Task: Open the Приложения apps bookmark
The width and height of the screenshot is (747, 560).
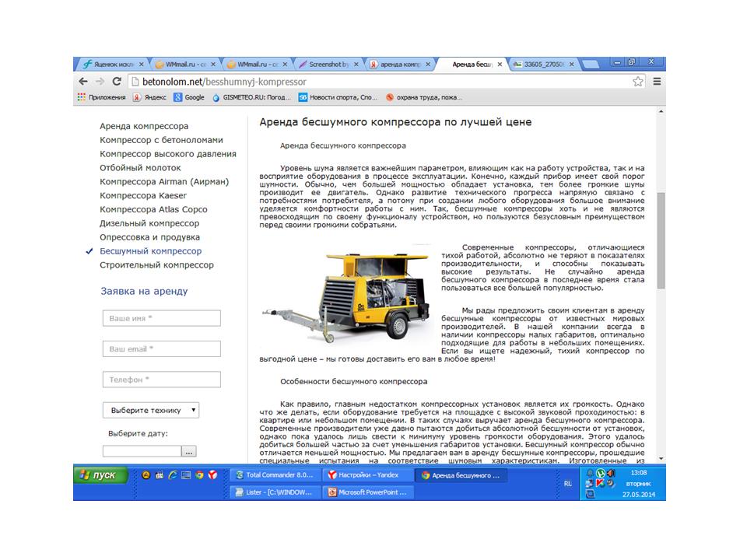Action: (102, 97)
